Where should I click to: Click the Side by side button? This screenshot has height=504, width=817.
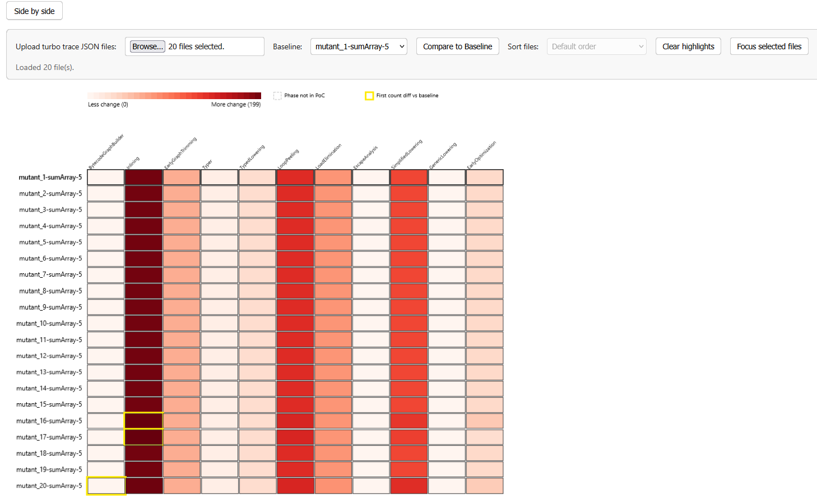click(x=34, y=11)
